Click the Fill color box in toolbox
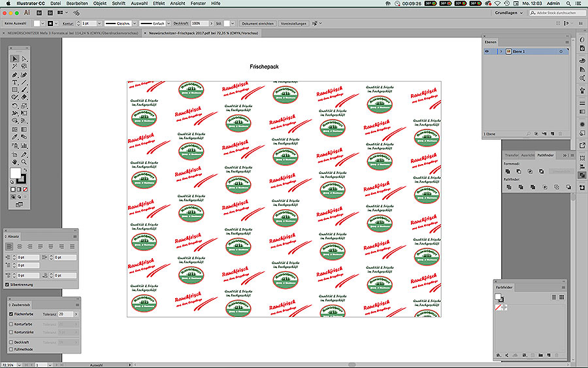Viewport: 588px width, 368px height. (x=16, y=173)
